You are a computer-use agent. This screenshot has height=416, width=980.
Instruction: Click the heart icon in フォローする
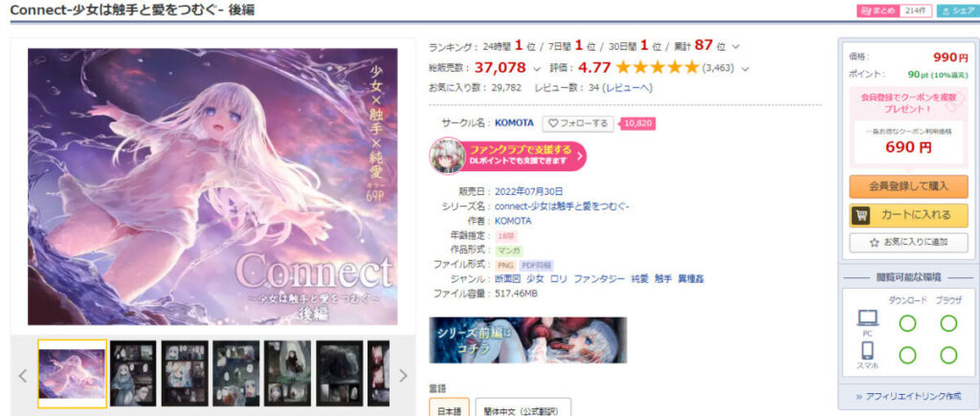point(552,123)
